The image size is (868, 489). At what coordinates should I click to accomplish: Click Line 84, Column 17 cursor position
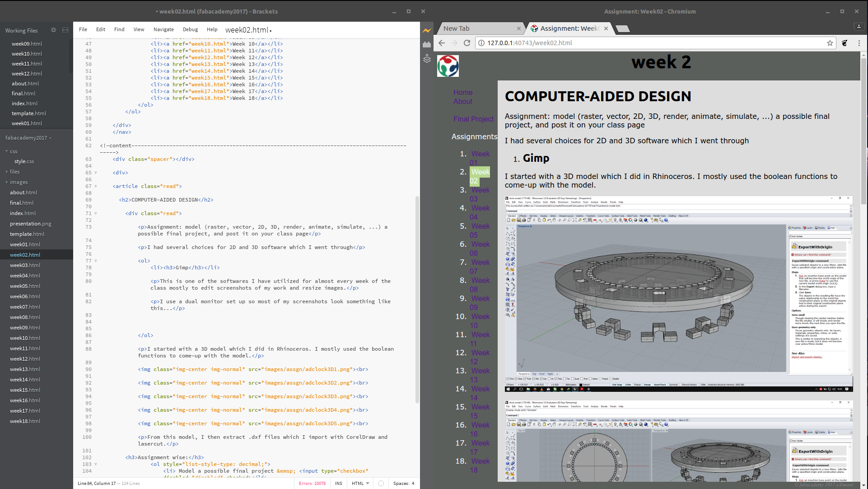97,484
